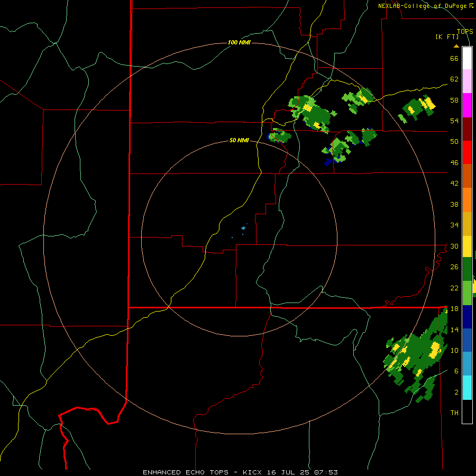This screenshot has height=476, width=476.
Task: Click the NEXLAB-College of DuPage credit text
Action: [424, 6]
